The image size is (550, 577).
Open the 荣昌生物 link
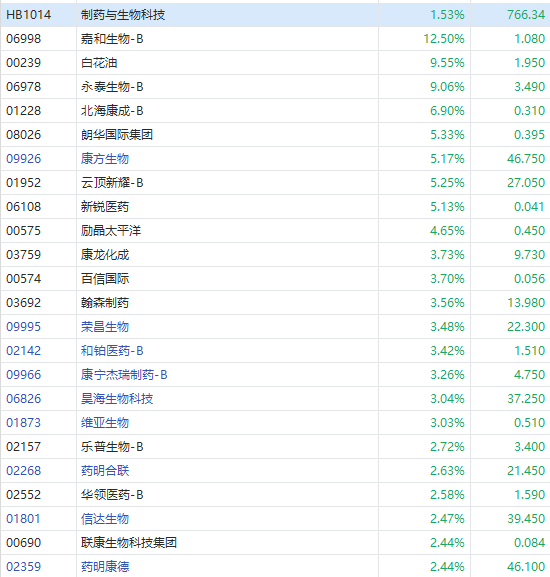tap(105, 326)
